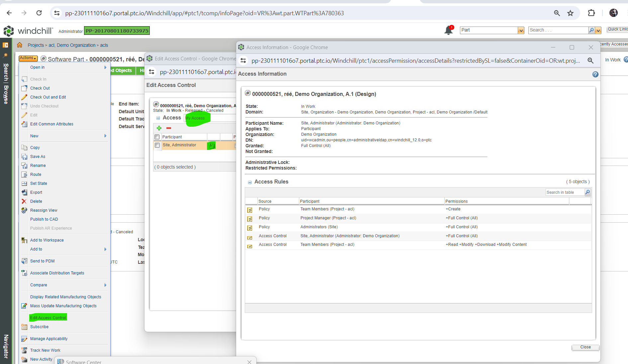Click the red remove participant minus icon
The height and width of the screenshot is (364, 628).
click(x=169, y=128)
